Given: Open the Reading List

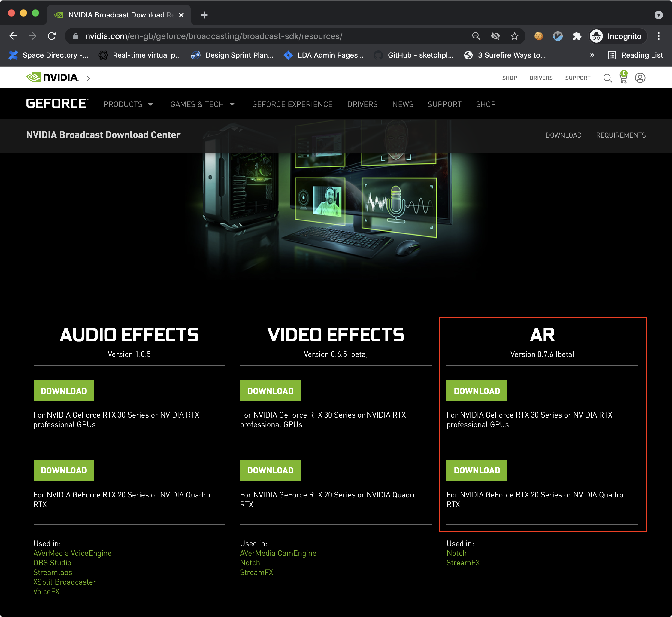Looking at the screenshot, I should click(x=635, y=55).
